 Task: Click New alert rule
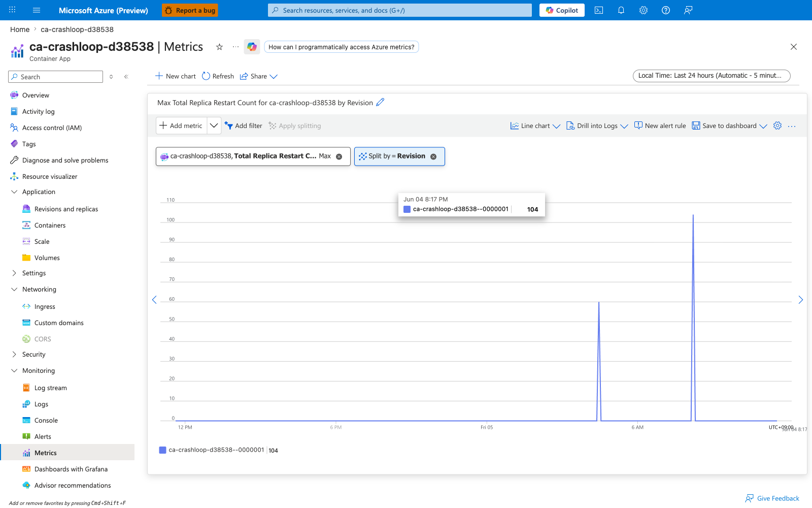[x=660, y=126]
